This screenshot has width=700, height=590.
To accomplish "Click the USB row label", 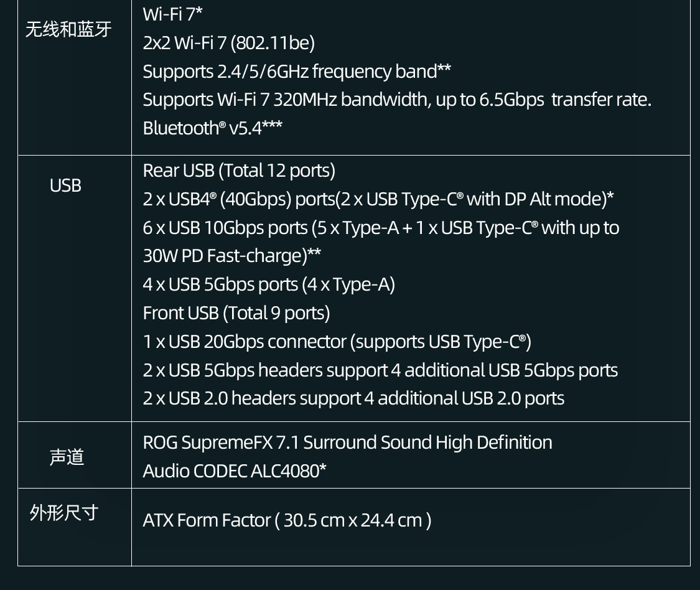I will (x=65, y=185).
